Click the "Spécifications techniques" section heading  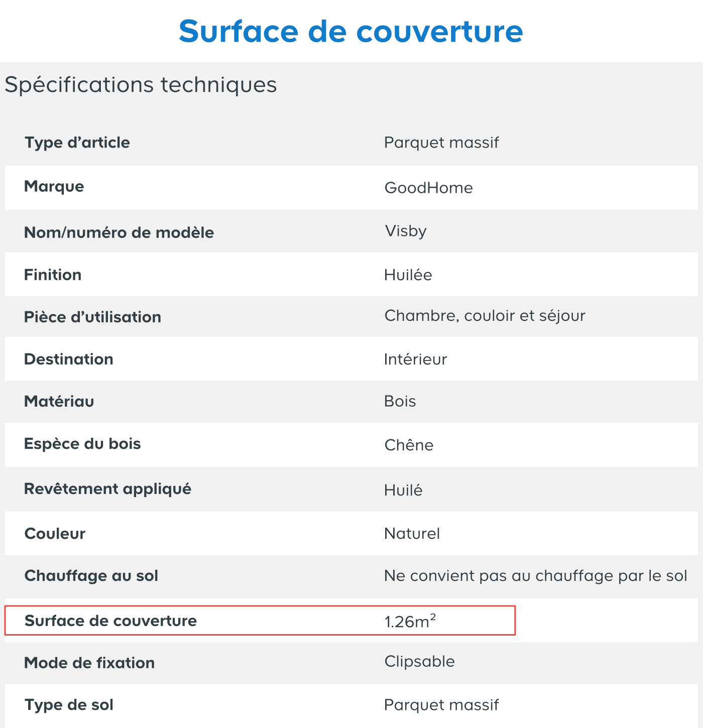point(141,84)
